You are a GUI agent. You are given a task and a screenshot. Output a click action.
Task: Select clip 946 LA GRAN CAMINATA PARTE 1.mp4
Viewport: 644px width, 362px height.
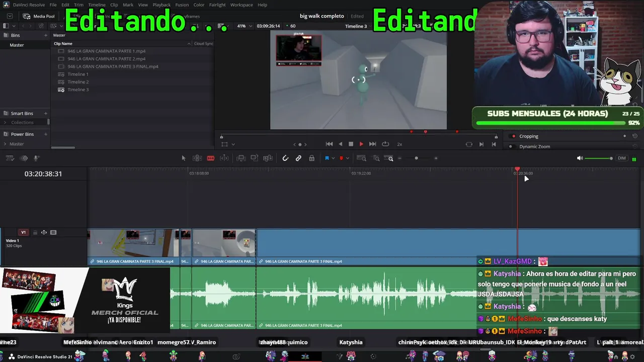pyautogui.click(x=107, y=51)
